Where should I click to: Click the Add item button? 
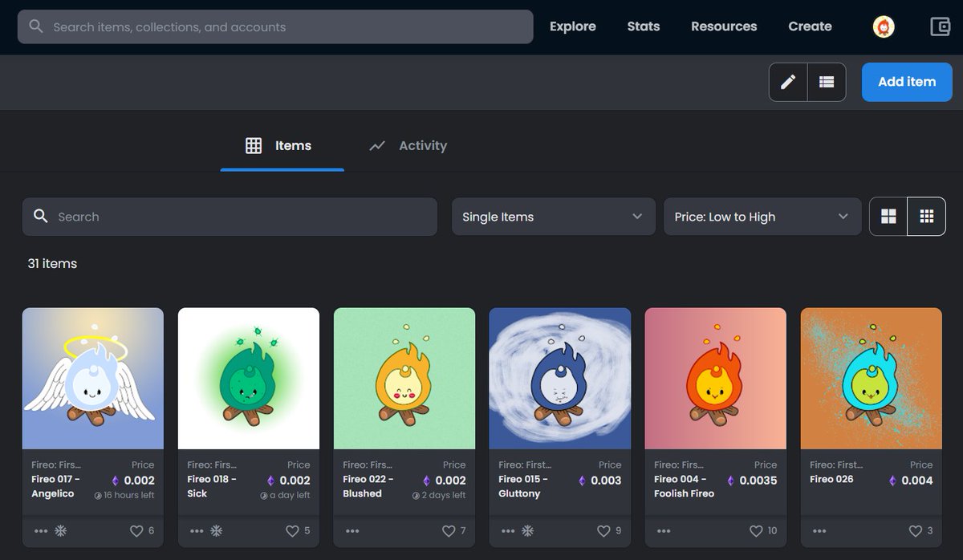(x=907, y=82)
